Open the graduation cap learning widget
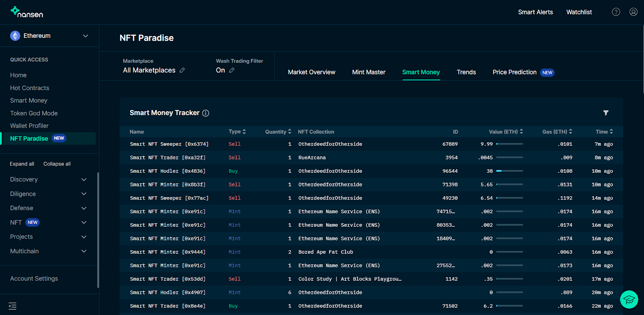The width and height of the screenshot is (644, 315). 629,299
